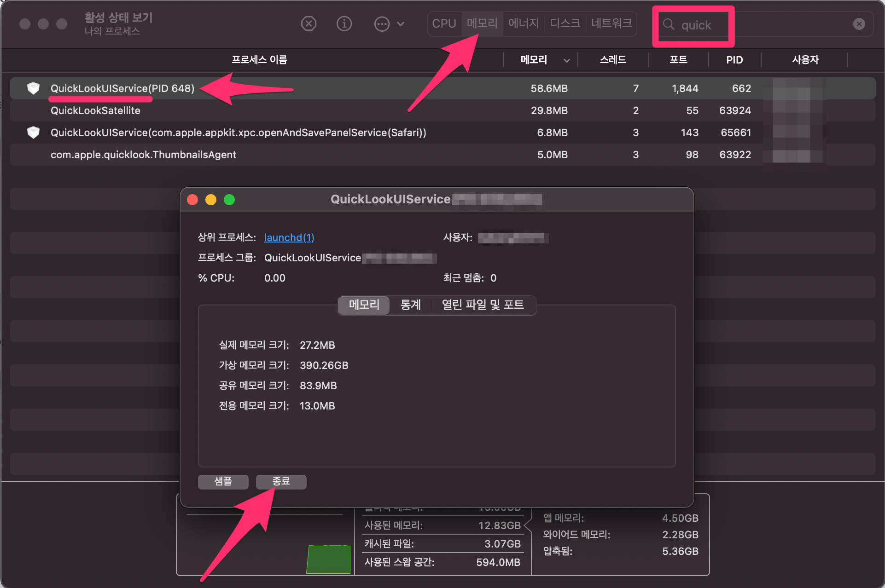
Task: Click shield icon beside QuickLookUIService(PID 648)
Action: [33, 88]
